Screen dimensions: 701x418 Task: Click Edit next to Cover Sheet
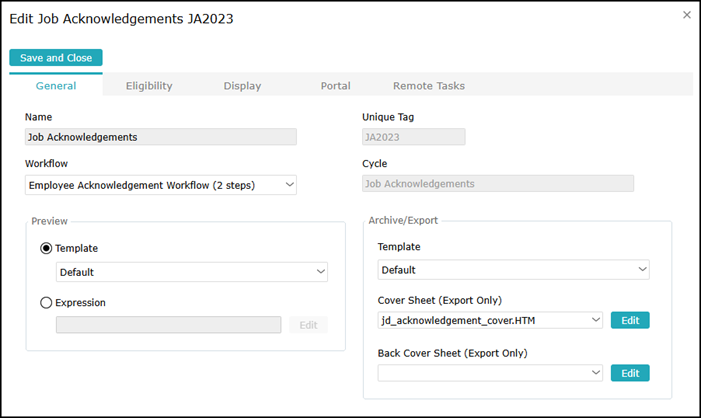point(630,320)
